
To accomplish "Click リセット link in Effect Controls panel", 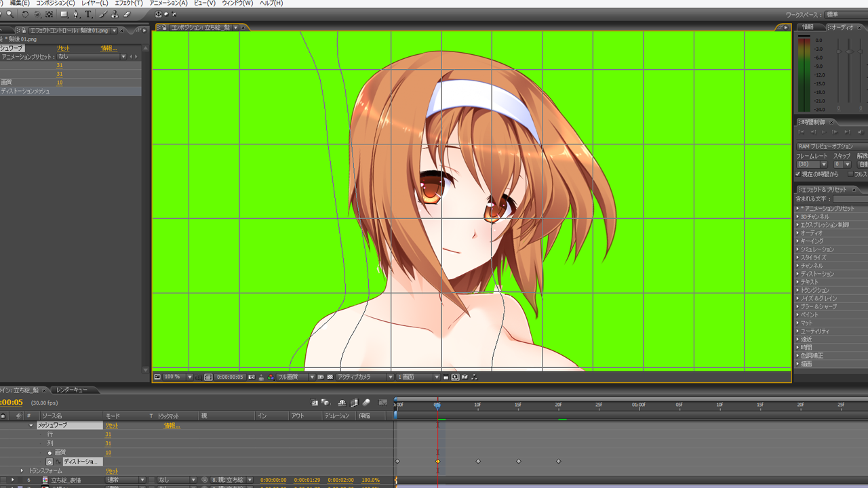I will [63, 48].
